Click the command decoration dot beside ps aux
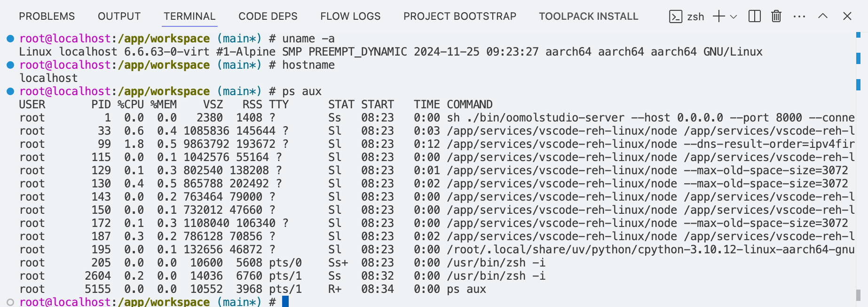 tap(10, 91)
